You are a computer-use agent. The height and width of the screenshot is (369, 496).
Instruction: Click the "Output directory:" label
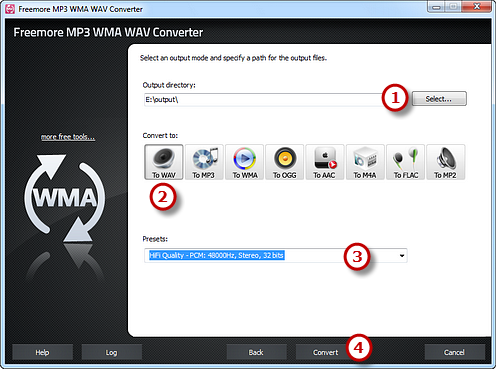pyautogui.click(x=169, y=85)
